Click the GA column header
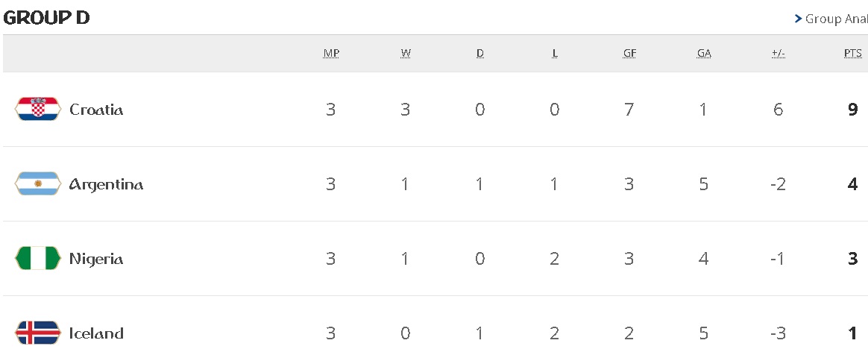The width and height of the screenshot is (868, 355). tap(704, 54)
